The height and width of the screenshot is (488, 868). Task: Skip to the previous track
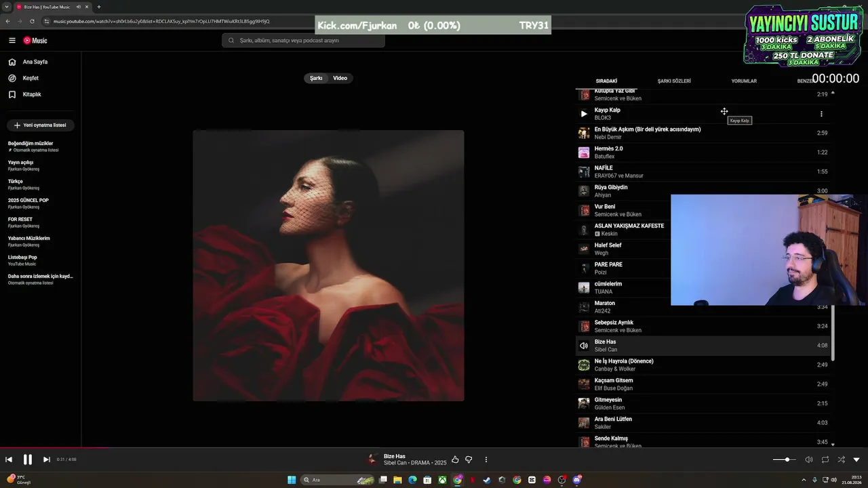(x=9, y=460)
